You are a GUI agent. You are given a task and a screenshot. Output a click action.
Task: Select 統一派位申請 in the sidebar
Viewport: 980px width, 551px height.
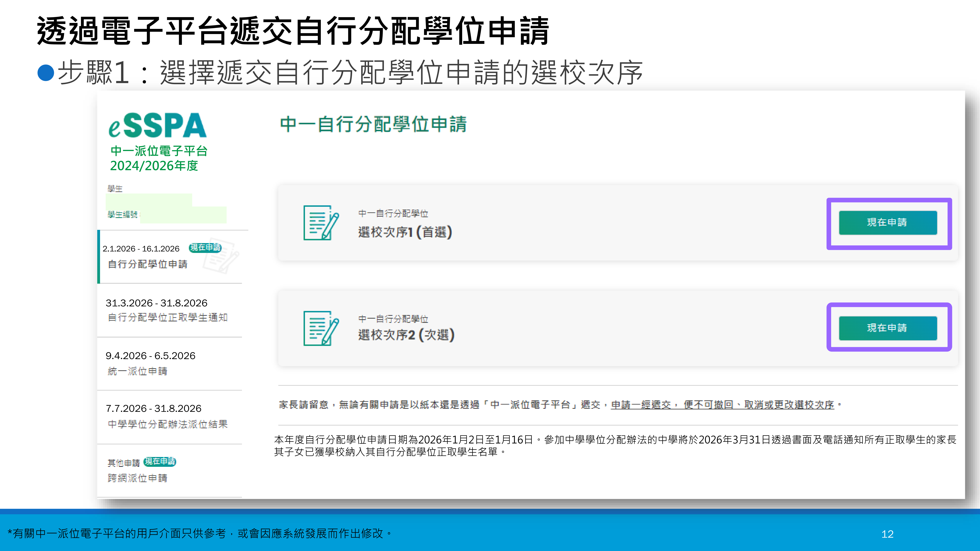click(x=137, y=371)
